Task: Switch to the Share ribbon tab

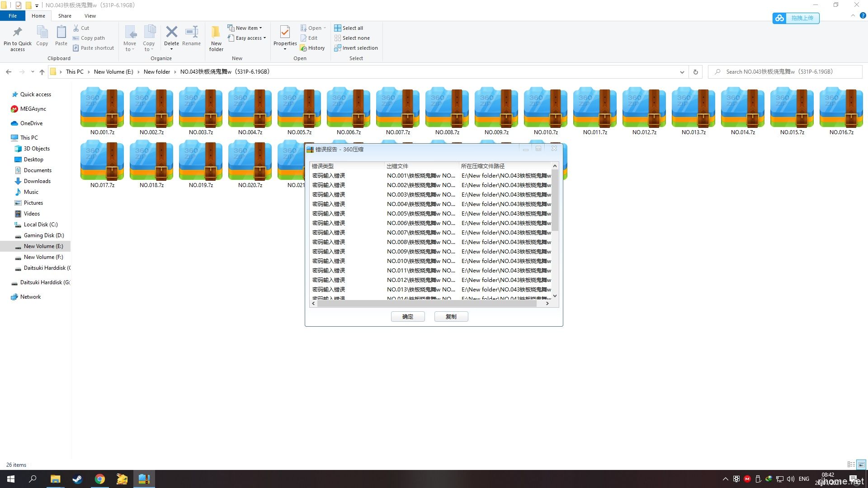Action: pos(65,16)
